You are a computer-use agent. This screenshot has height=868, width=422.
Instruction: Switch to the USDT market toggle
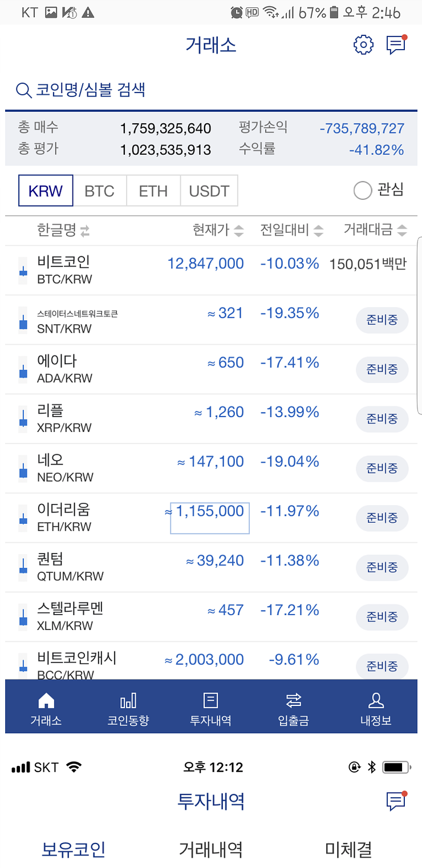click(209, 191)
